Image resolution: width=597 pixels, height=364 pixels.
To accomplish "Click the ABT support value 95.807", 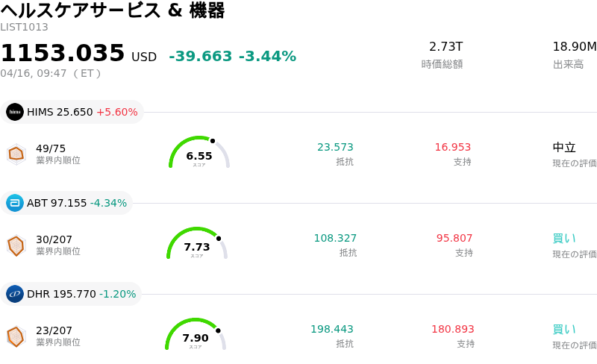I will pyautogui.click(x=454, y=238).
